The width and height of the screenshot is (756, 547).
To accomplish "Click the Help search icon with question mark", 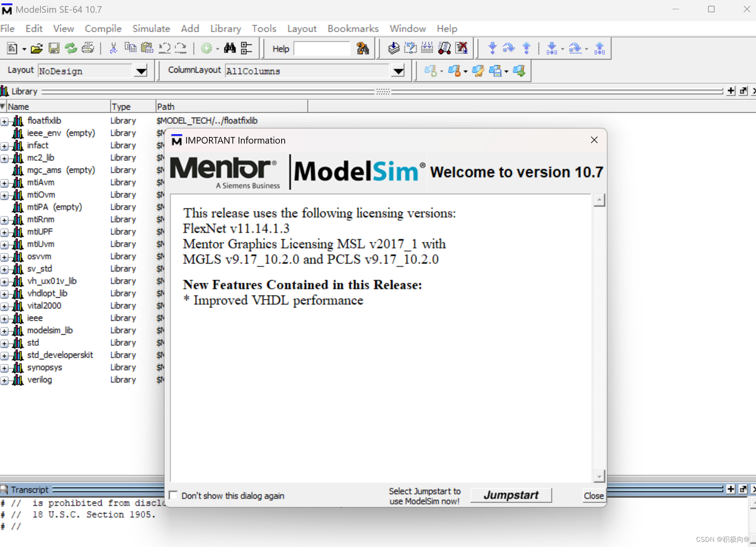I will tap(363, 48).
